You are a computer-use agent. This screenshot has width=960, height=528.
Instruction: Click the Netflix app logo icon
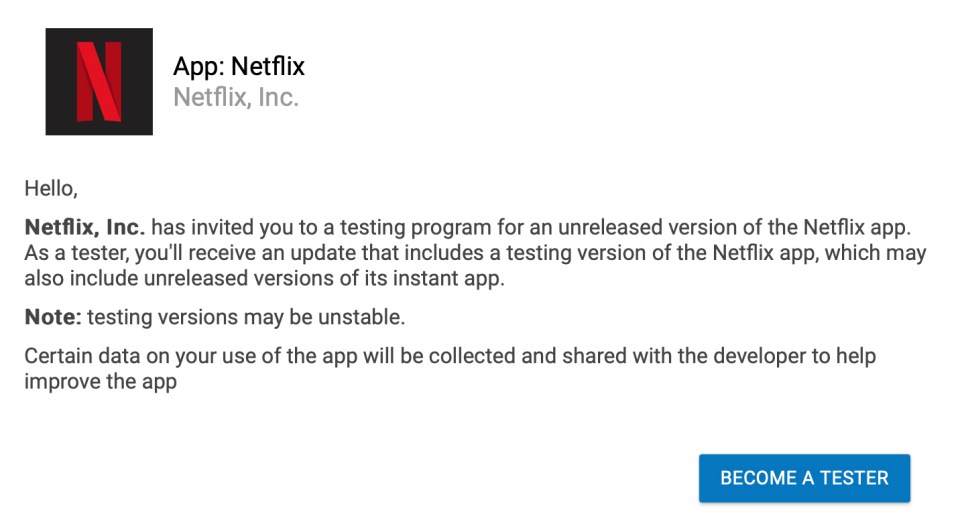click(99, 81)
